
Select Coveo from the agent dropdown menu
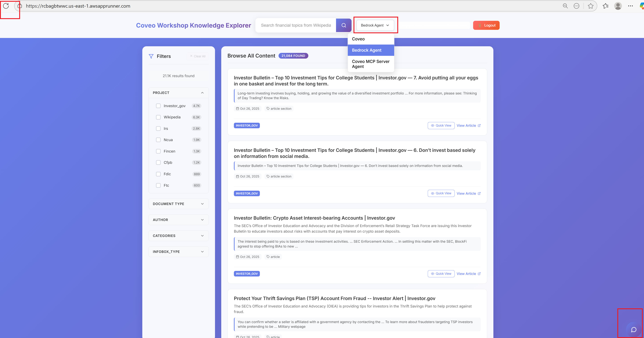tap(358, 39)
